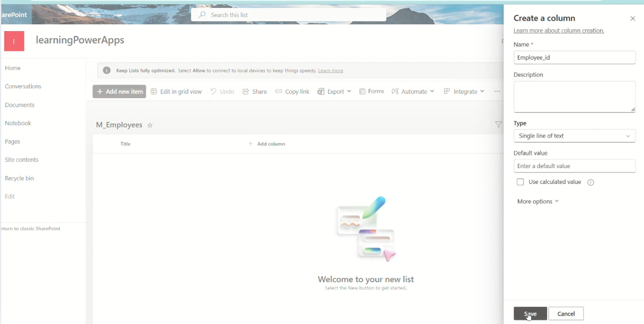Expand More options section
The image size is (644, 324).
click(537, 201)
